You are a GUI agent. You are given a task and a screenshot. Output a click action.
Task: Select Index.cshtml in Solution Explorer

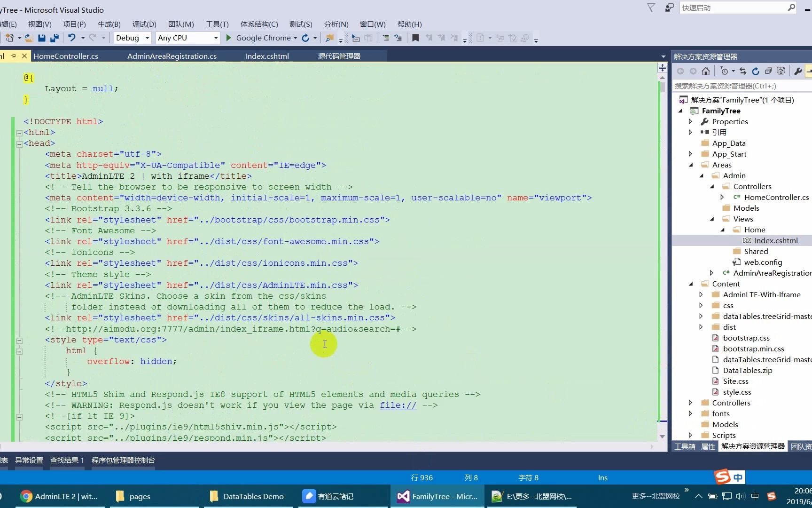[x=776, y=240]
